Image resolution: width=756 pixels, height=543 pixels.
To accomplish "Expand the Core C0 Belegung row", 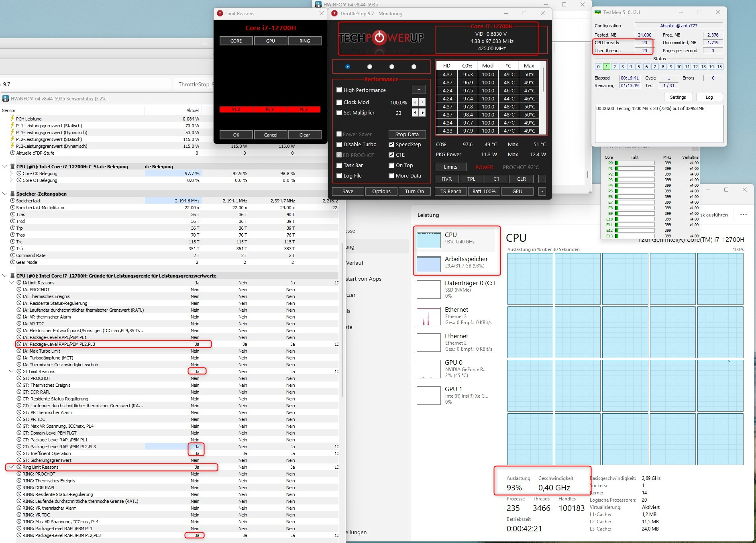I will pos(11,173).
